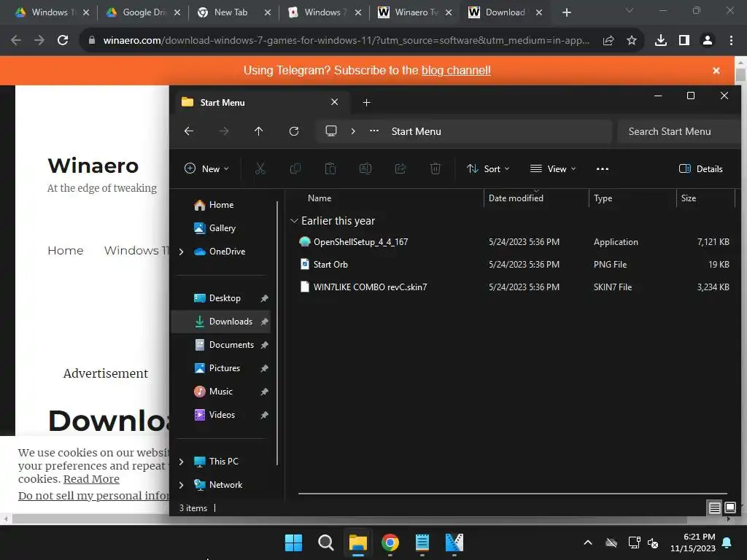Viewport: 747px width, 560px height.
Task: Open taskbar Search icon
Action: click(x=326, y=542)
